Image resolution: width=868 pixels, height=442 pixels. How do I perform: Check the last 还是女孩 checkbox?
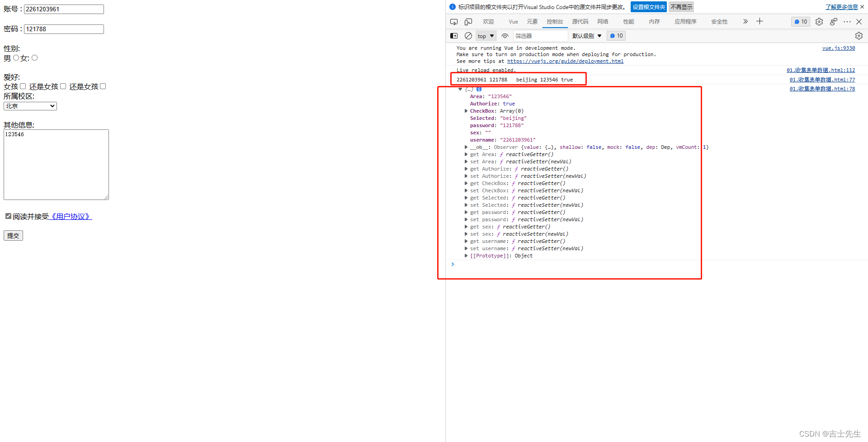103,86
